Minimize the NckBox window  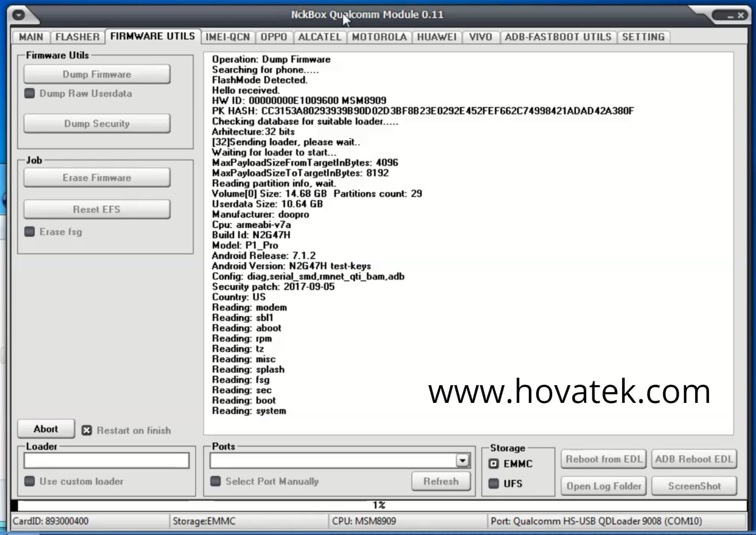(x=730, y=16)
